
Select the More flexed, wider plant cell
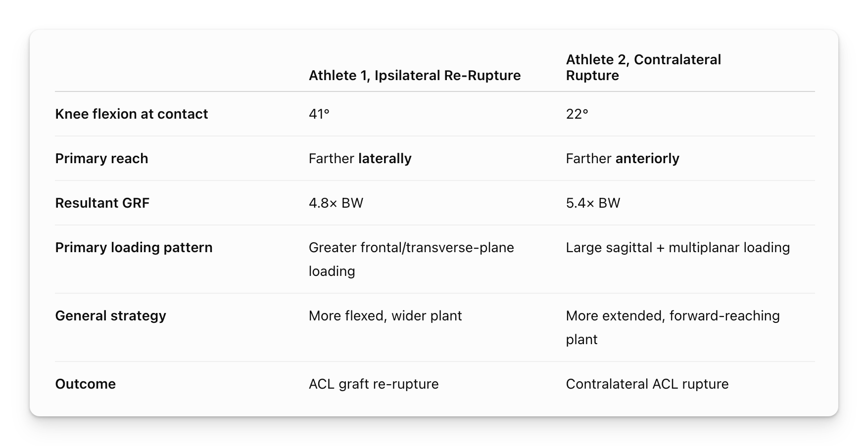385,315
